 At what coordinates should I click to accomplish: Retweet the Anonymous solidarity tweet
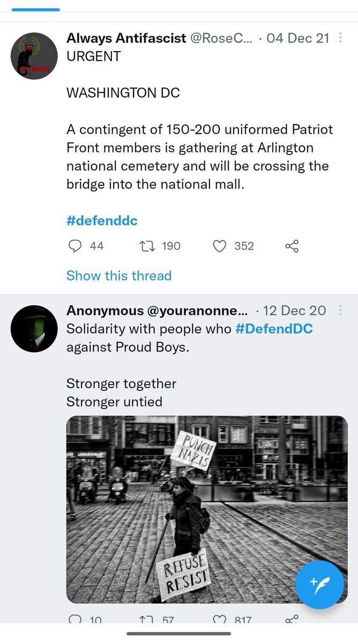tap(147, 620)
